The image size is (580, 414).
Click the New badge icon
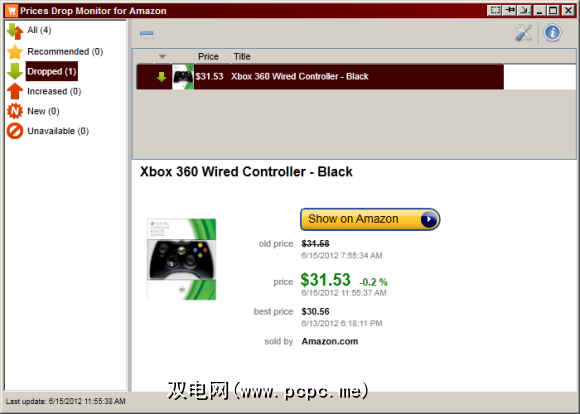[15, 111]
